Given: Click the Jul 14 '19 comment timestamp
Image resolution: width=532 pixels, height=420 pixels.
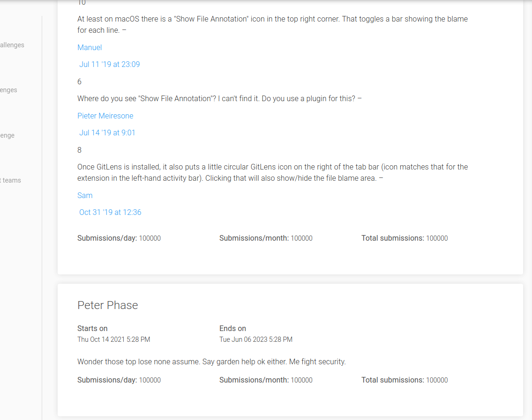Looking at the screenshot, I should pyautogui.click(x=107, y=133).
